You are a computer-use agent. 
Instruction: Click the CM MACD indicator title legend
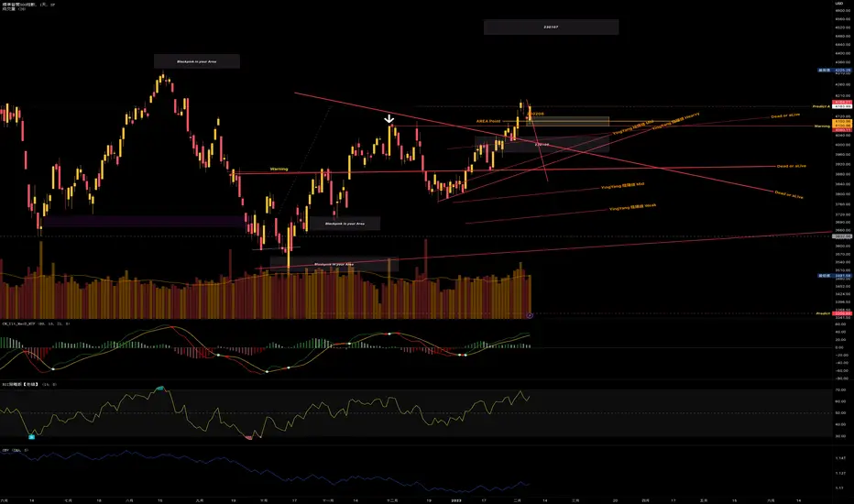36,323
